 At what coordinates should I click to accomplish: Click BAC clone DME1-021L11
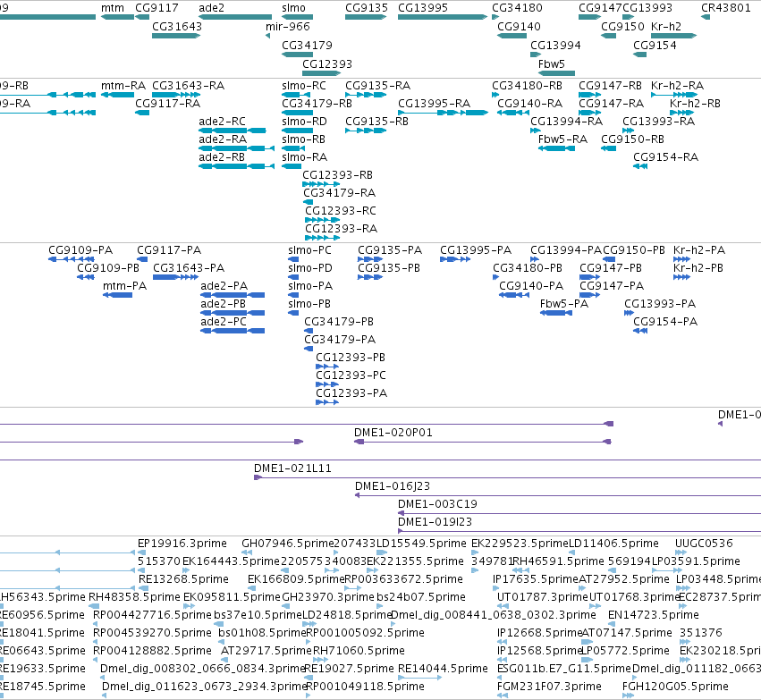tap(508, 477)
